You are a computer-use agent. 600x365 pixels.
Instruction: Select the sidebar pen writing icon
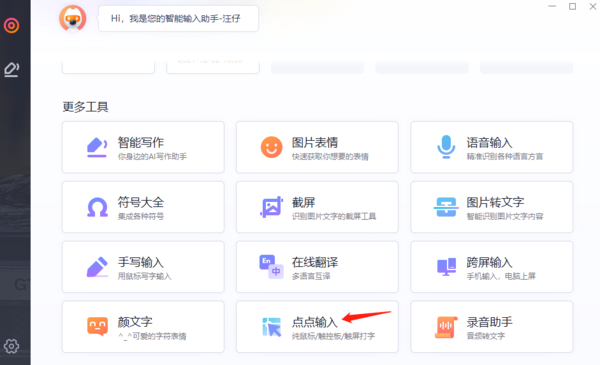(x=11, y=70)
